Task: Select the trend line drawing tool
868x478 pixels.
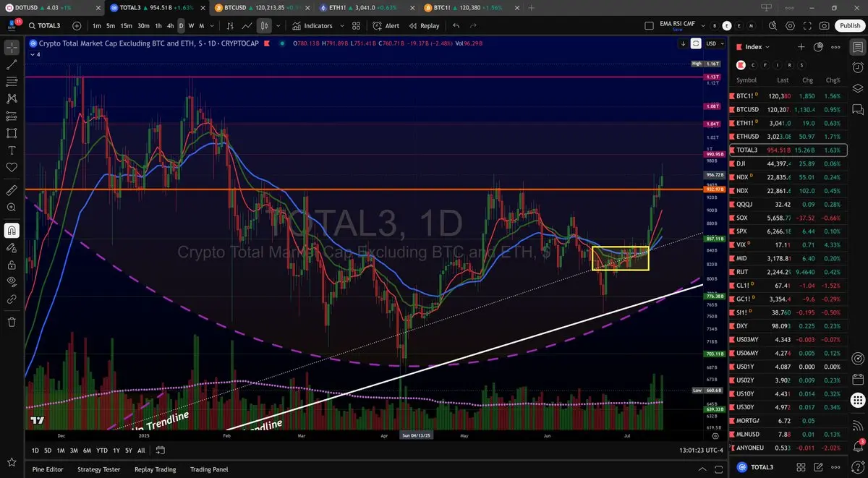Action: (12, 65)
